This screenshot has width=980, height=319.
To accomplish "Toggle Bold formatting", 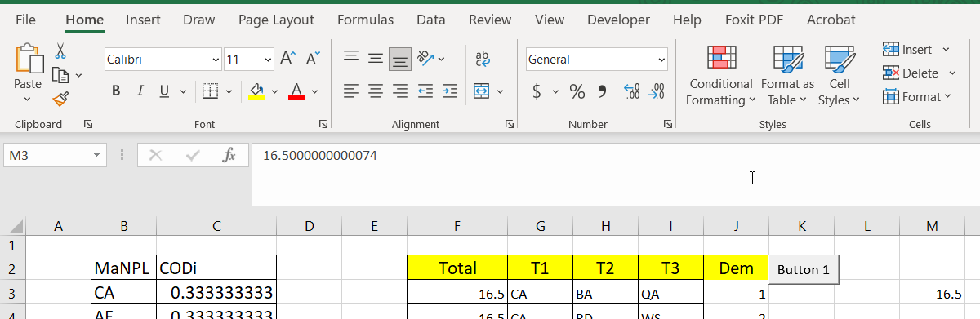I will click(116, 91).
